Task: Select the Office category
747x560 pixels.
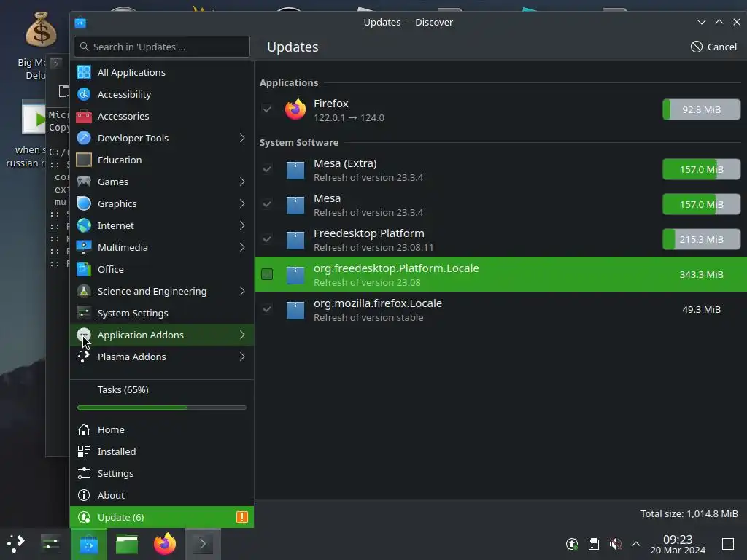Action: coord(161,270)
